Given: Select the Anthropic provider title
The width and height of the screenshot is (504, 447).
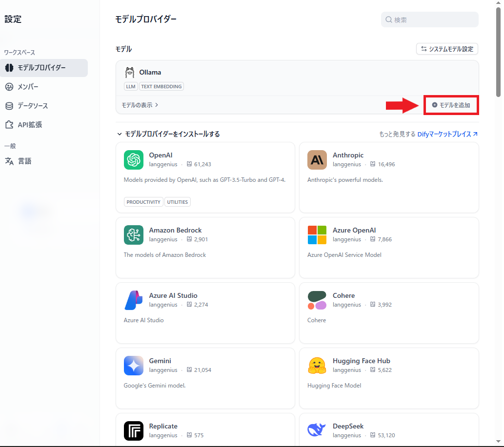Looking at the screenshot, I should coord(348,155).
